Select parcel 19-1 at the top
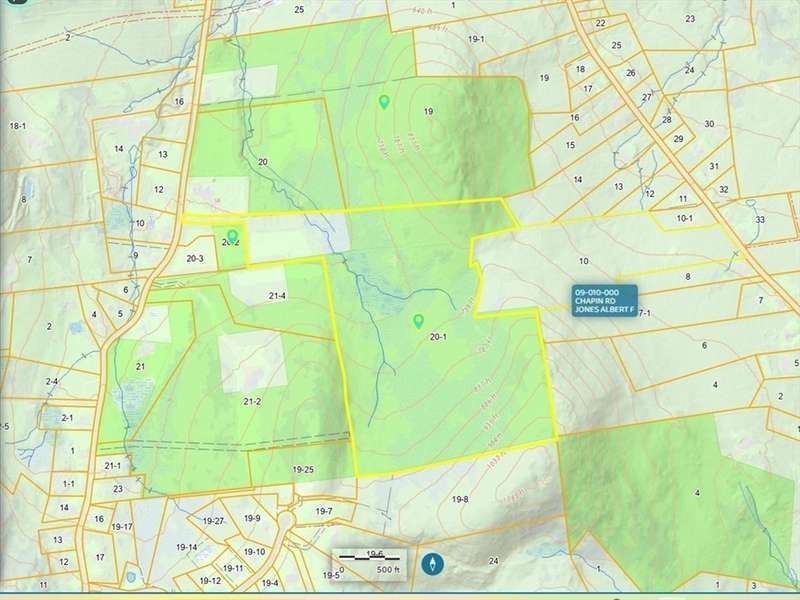The width and height of the screenshot is (800, 600). (x=476, y=39)
